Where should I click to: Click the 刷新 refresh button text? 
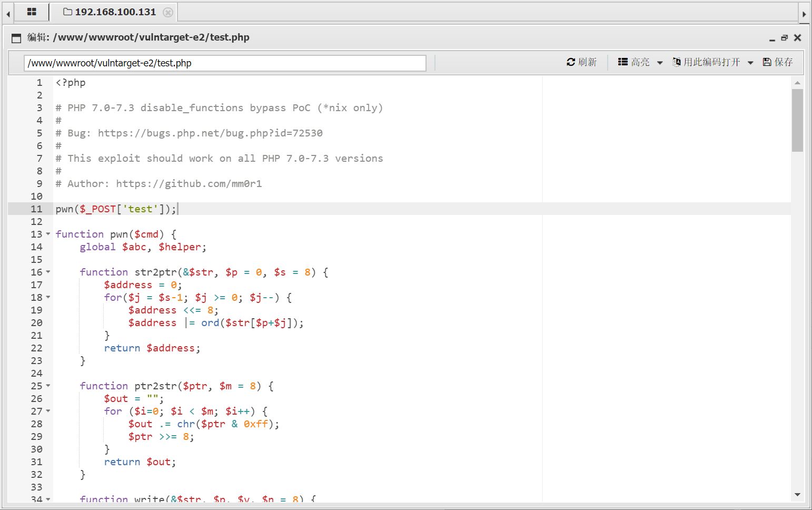point(587,62)
